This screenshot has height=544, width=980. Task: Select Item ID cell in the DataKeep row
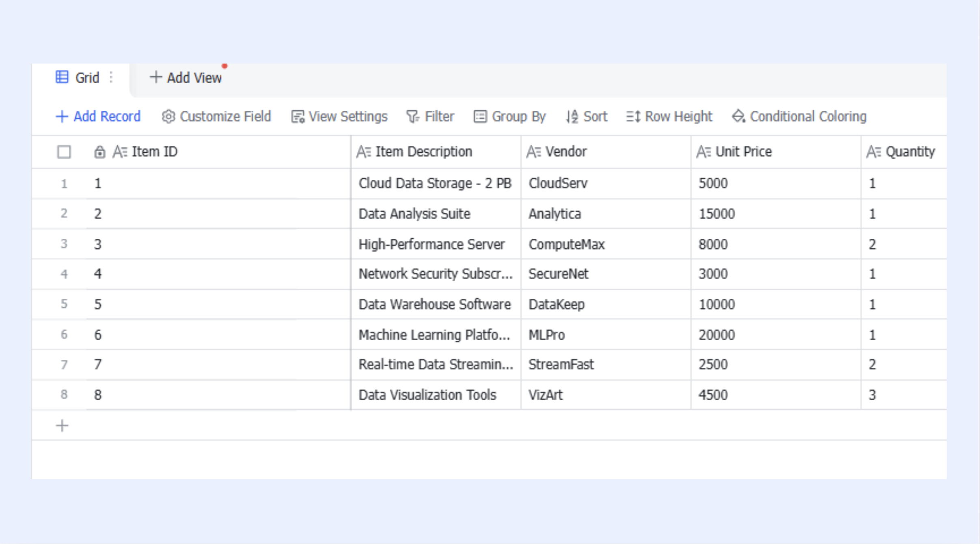tap(218, 304)
